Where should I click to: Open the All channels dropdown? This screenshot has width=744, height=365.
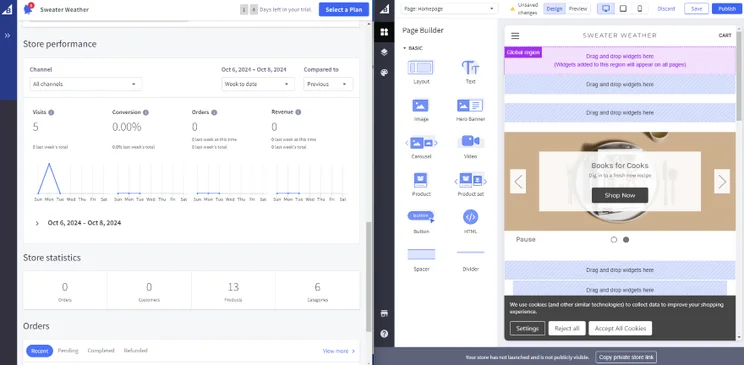tap(85, 84)
